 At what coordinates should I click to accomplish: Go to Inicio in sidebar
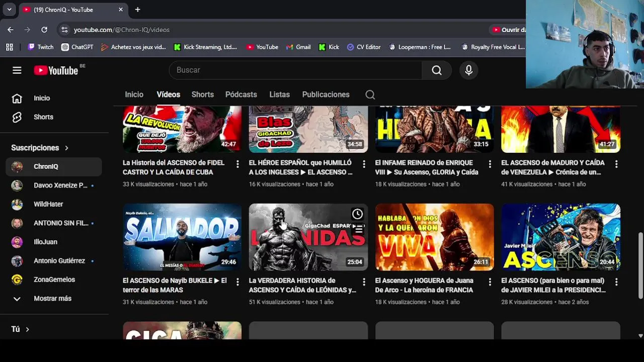pos(54,98)
